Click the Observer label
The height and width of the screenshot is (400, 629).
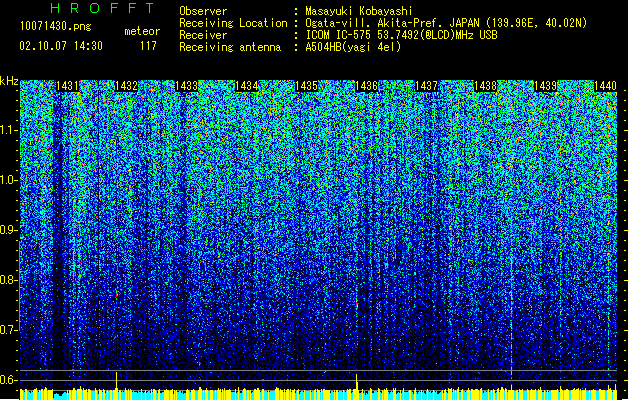pyautogui.click(x=203, y=11)
